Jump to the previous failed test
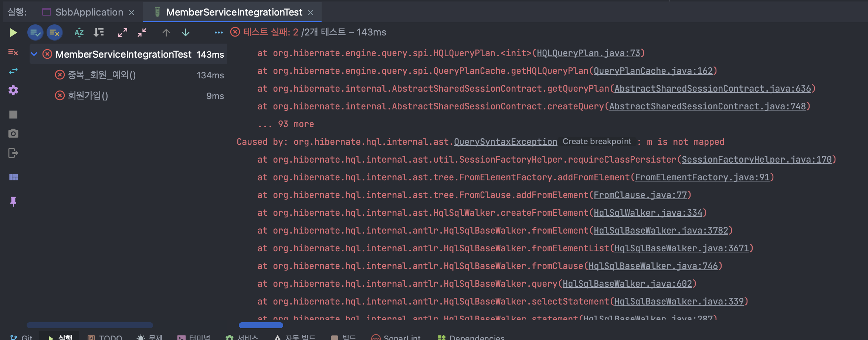This screenshot has width=868, height=340. click(x=166, y=33)
